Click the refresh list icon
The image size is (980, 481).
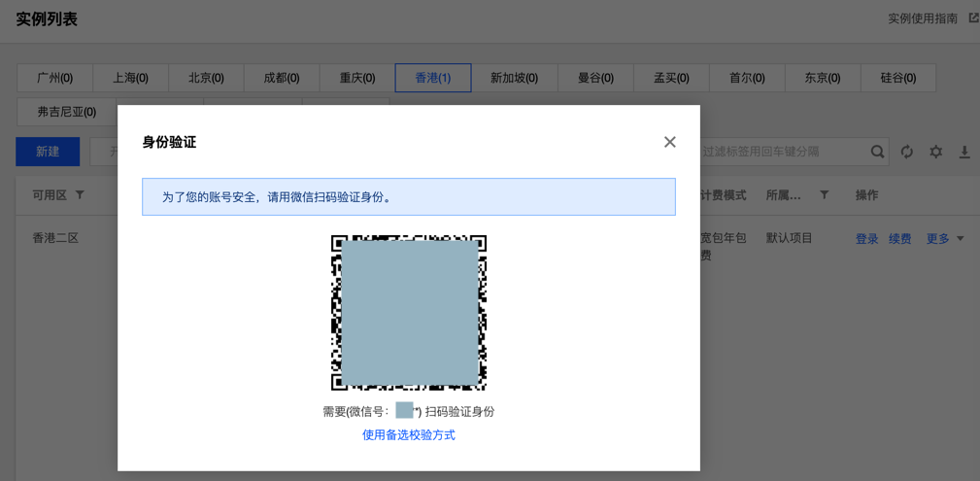click(x=907, y=152)
